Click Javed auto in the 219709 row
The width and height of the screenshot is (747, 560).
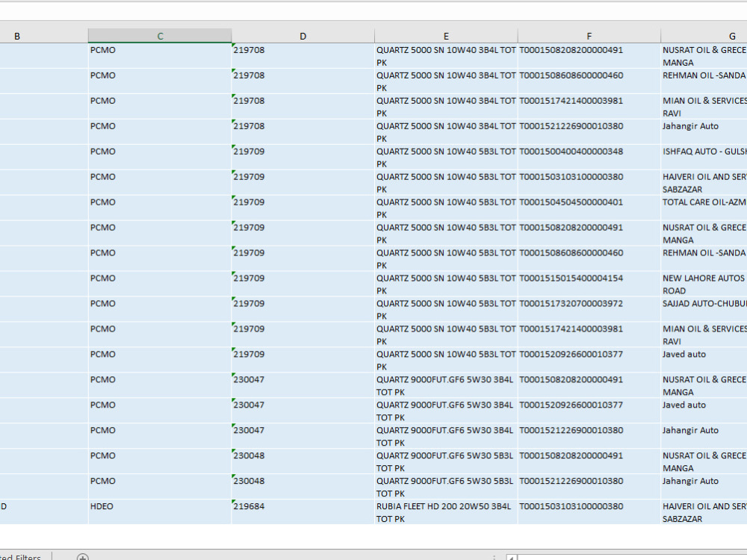[x=704, y=361]
